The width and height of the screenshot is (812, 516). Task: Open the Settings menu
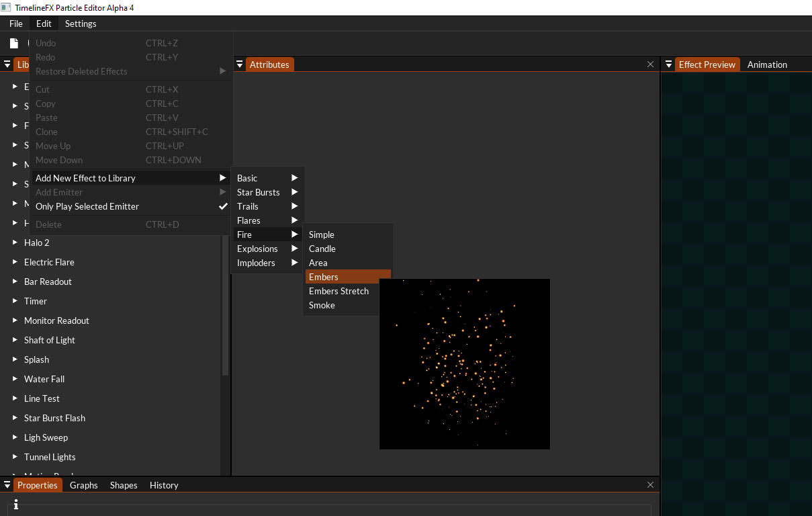coord(81,24)
